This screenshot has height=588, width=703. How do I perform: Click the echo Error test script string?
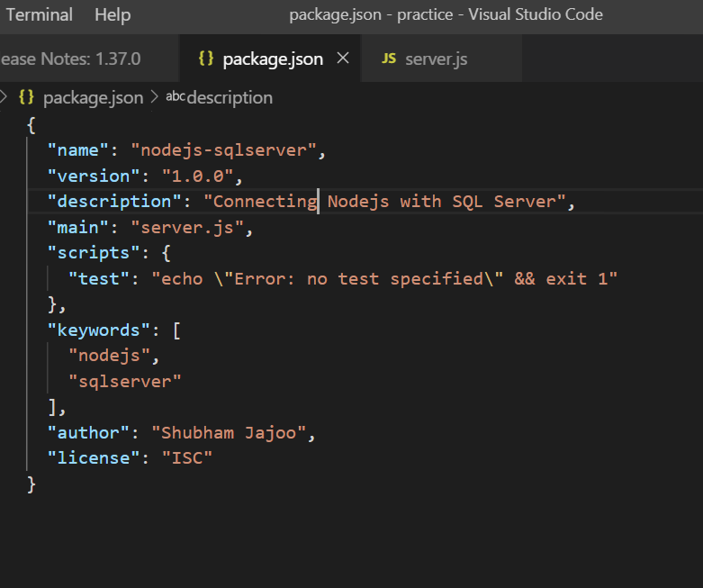tap(384, 279)
